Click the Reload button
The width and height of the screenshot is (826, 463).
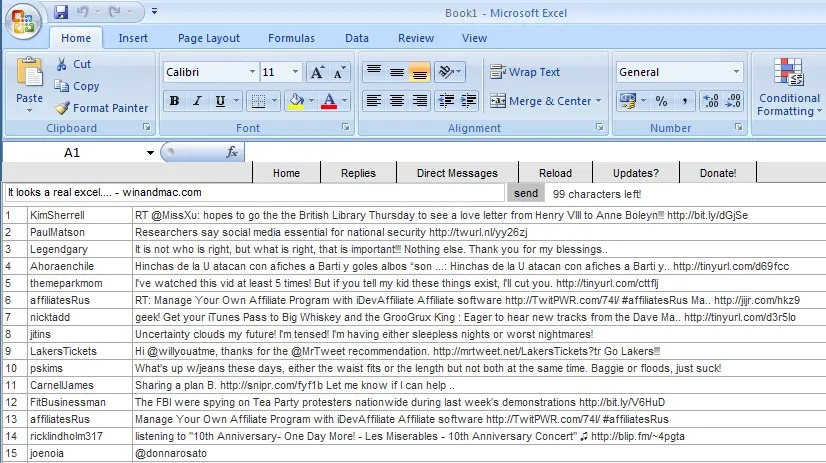(x=555, y=173)
